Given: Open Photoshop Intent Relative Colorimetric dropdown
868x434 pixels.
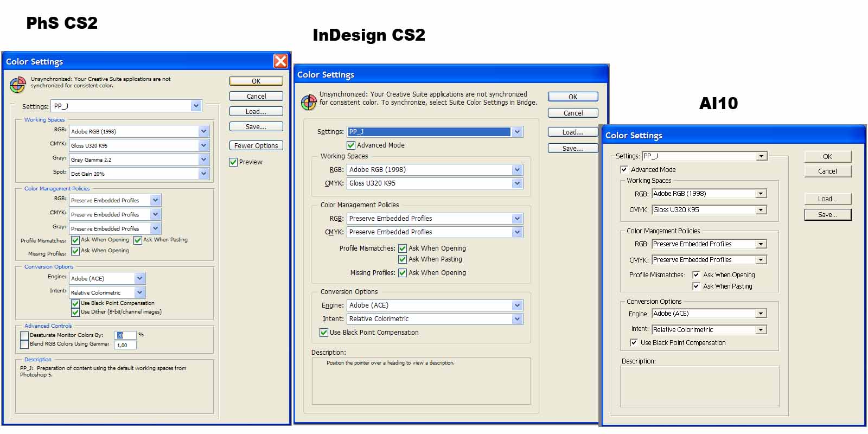Looking at the screenshot, I should pyautogui.click(x=107, y=292).
